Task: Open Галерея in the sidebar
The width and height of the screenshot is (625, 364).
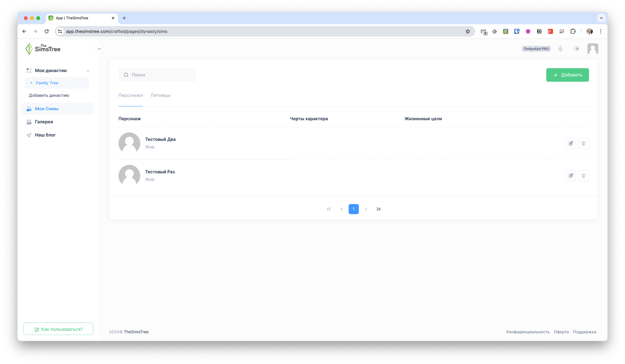Action: coord(44,122)
